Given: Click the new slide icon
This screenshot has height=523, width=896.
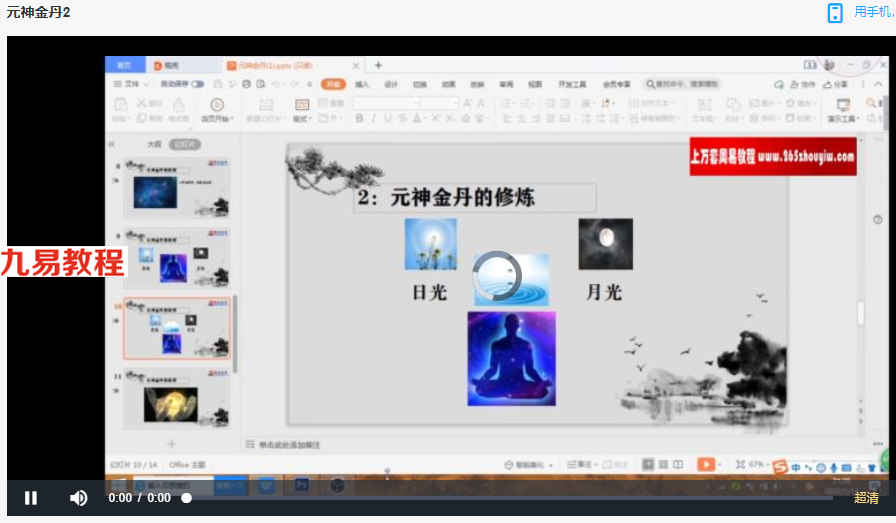Looking at the screenshot, I should click(266, 104).
